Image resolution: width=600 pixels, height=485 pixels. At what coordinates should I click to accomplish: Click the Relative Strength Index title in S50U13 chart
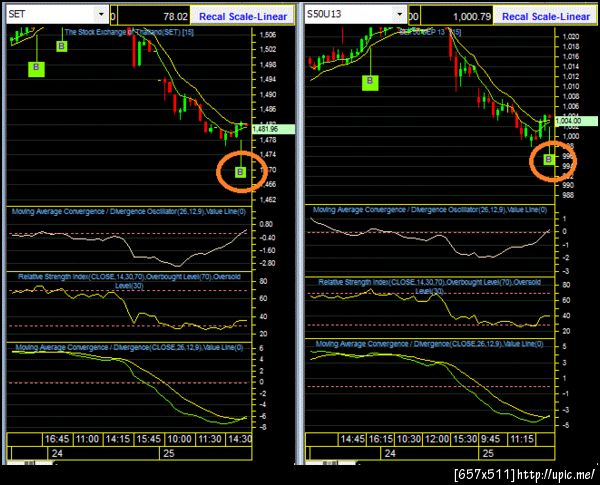click(x=429, y=286)
